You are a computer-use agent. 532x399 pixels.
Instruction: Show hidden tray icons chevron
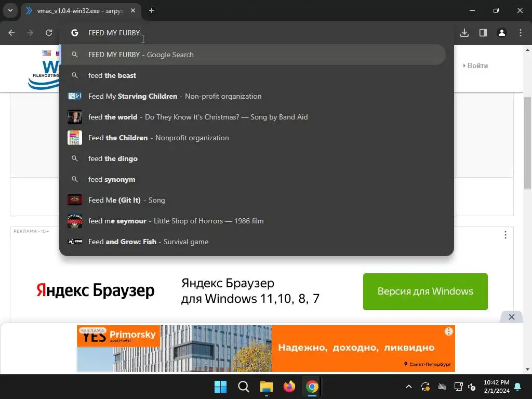[x=409, y=387]
